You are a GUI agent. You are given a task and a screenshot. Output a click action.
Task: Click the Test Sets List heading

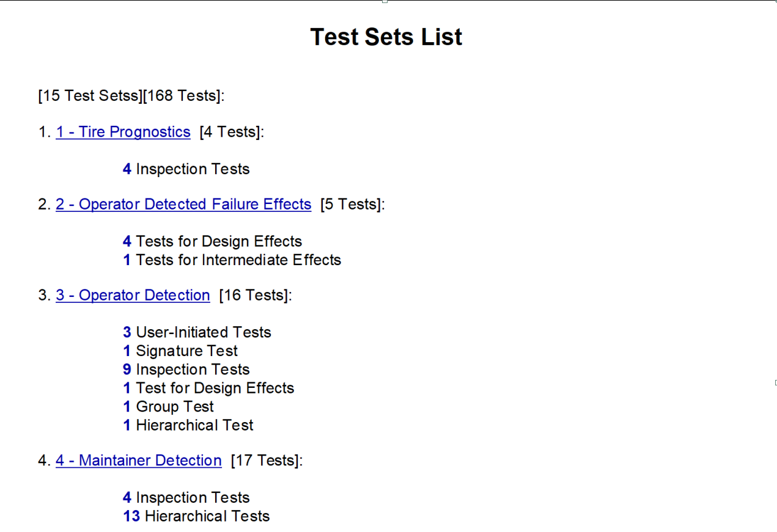386,37
